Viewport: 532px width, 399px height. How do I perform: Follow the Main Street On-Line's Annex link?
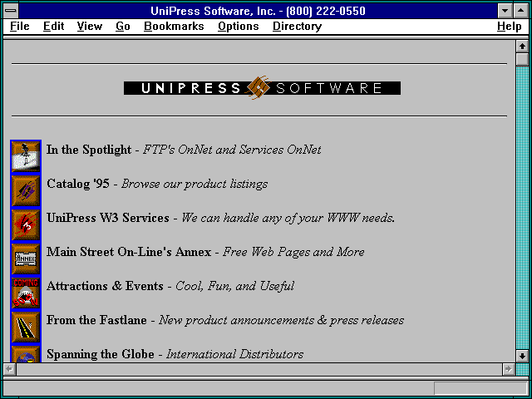point(129,252)
